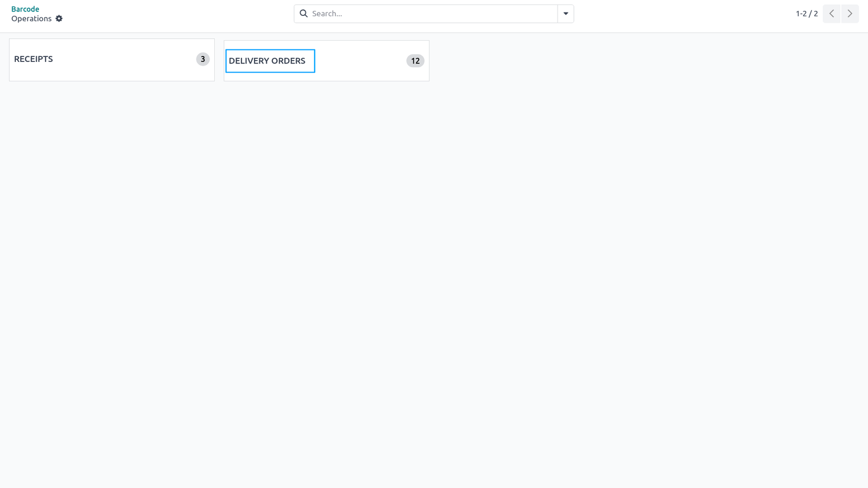
Task: Go to the previous page arrow
Action: tap(832, 14)
